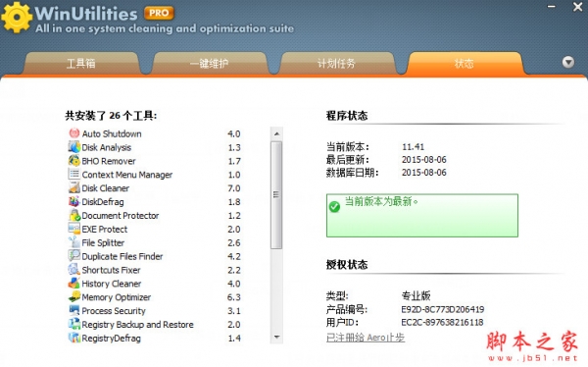Viewport: 588px width, 367px height.
Task: Click the DiskDefrag icon
Action: click(x=74, y=201)
